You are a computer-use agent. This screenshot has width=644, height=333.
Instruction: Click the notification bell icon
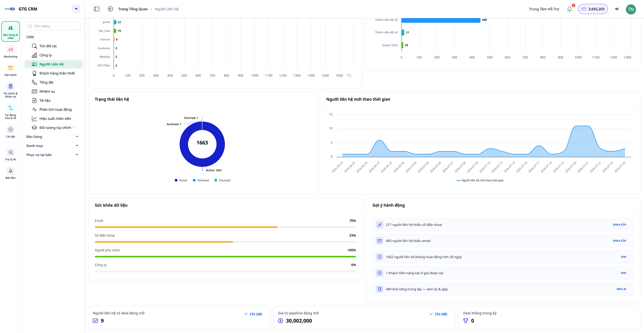tap(569, 9)
